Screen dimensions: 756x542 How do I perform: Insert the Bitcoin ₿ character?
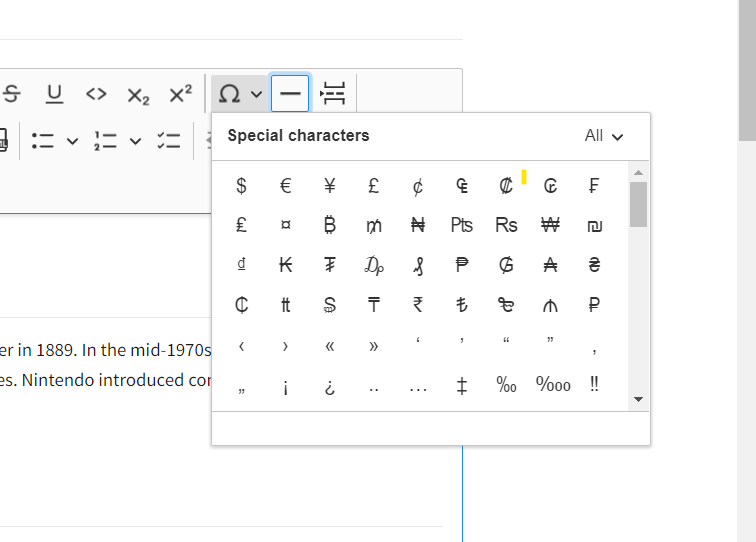(330, 225)
